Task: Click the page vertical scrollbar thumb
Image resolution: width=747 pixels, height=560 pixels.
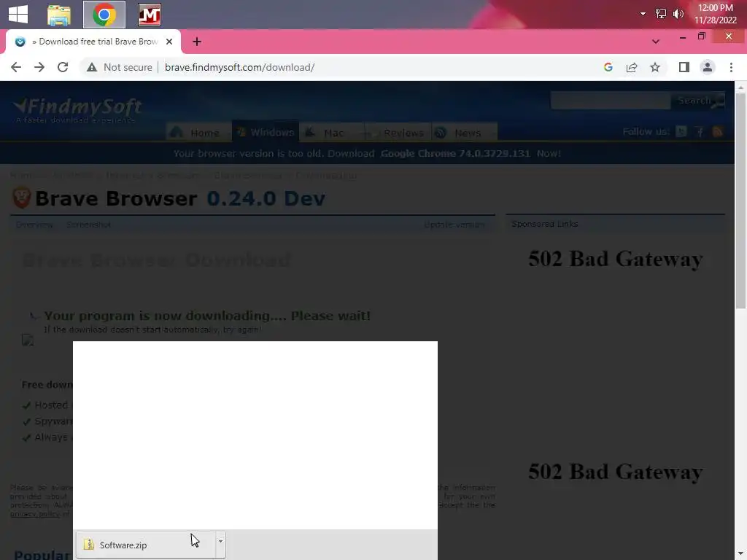Action: click(740, 201)
